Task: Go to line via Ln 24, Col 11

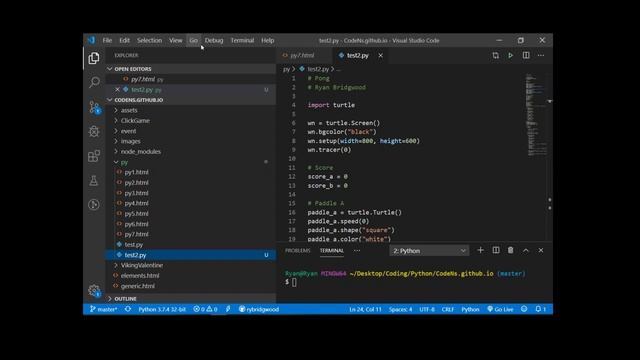Action: point(365,309)
